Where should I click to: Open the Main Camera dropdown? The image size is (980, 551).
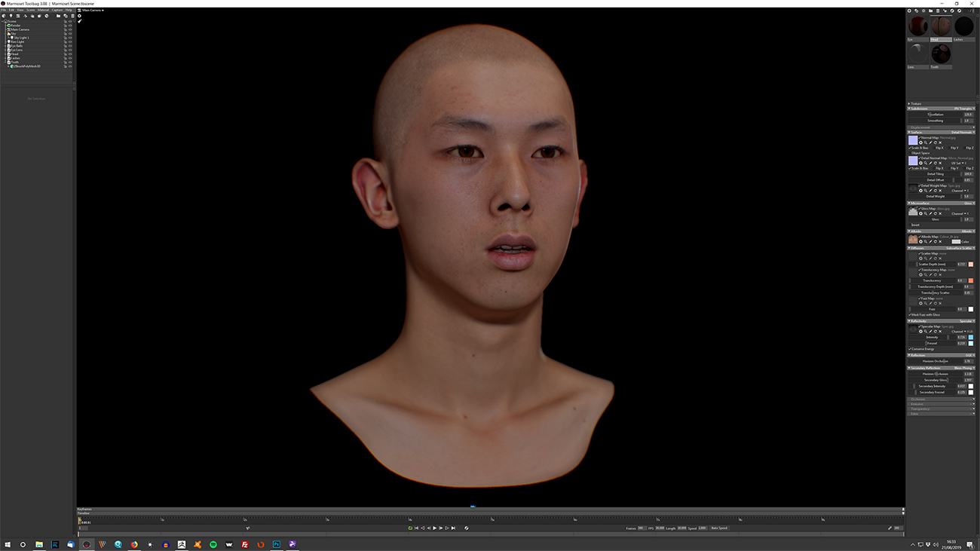93,11
